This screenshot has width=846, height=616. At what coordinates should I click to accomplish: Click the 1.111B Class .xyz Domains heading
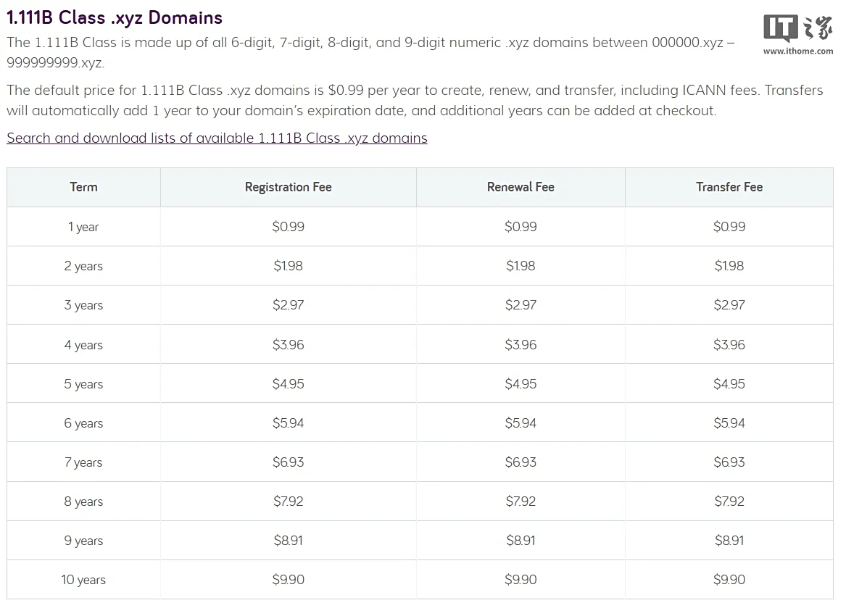pyautogui.click(x=115, y=17)
